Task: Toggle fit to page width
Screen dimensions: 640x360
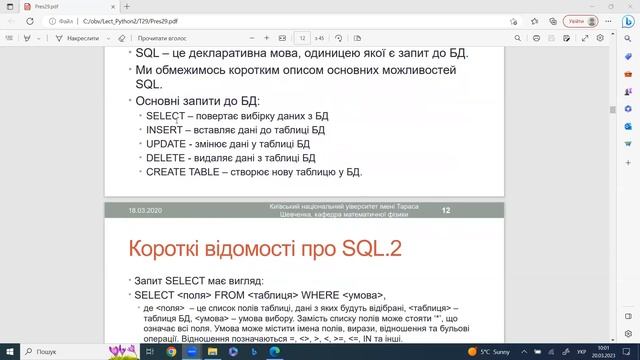Action: click(282, 38)
